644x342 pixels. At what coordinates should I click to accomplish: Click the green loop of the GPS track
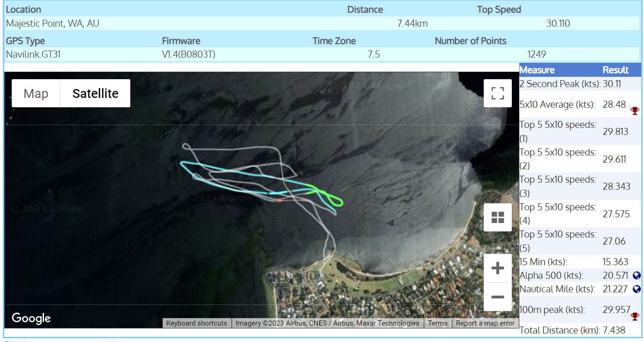(x=339, y=201)
